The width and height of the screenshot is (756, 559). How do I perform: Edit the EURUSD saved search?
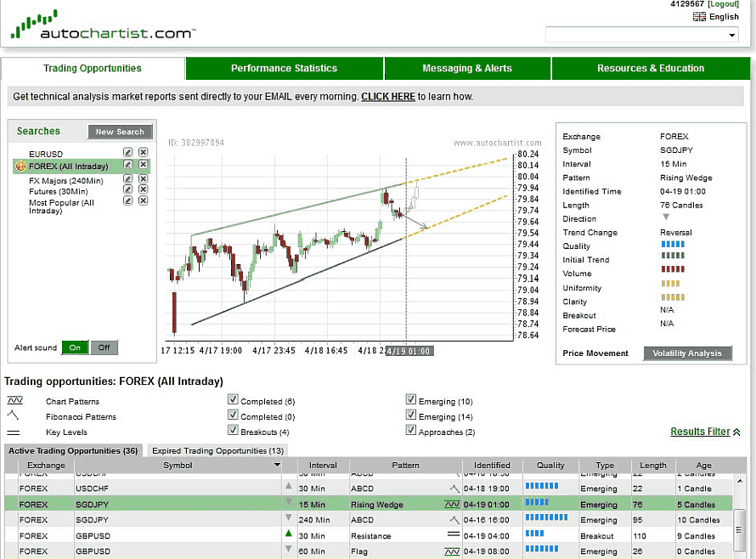pyautogui.click(x=128, y=153)
